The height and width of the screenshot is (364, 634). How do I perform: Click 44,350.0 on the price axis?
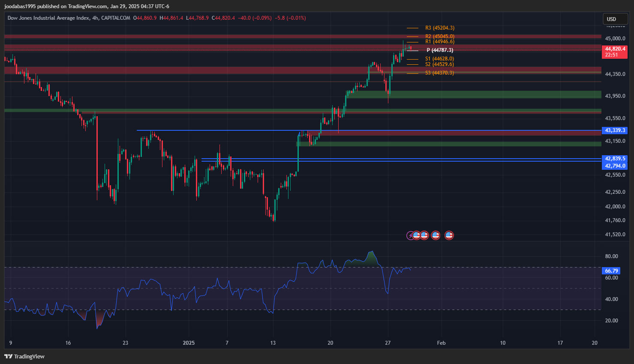click(615, 74)
